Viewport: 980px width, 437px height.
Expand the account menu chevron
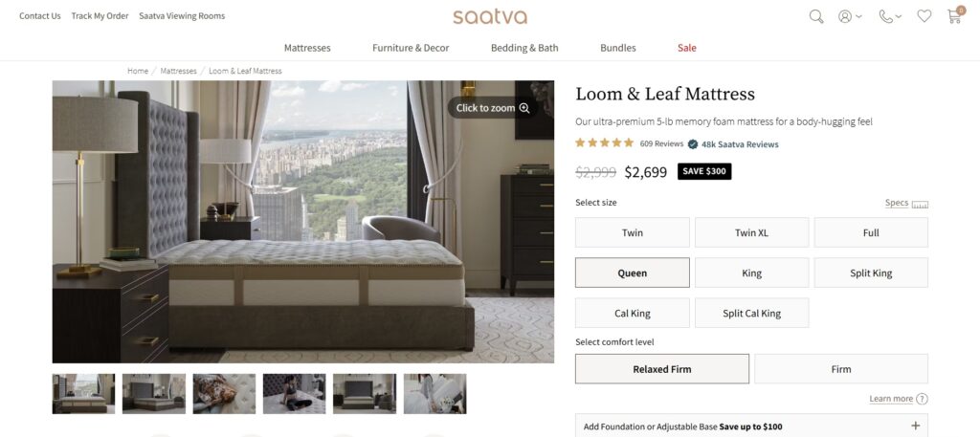pyautogui.click(x=858, y=16)
